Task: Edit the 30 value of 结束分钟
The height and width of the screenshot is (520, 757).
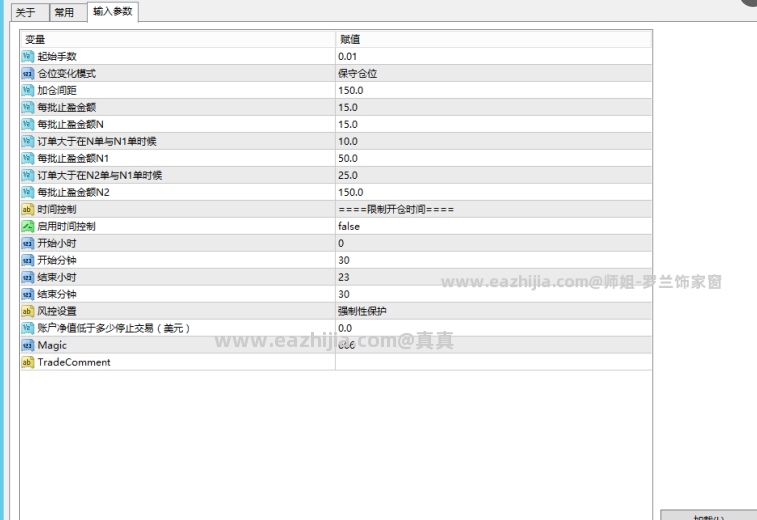Action: coord(493,294)
